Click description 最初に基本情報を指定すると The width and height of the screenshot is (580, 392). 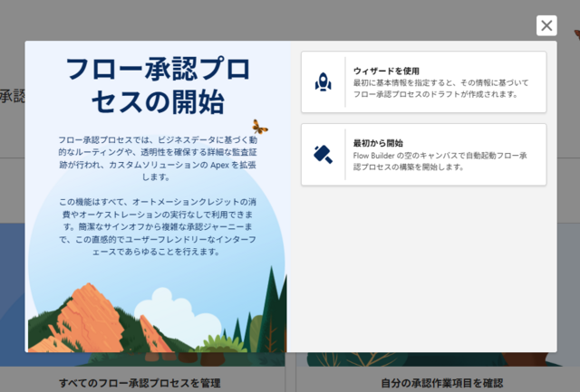441,89
